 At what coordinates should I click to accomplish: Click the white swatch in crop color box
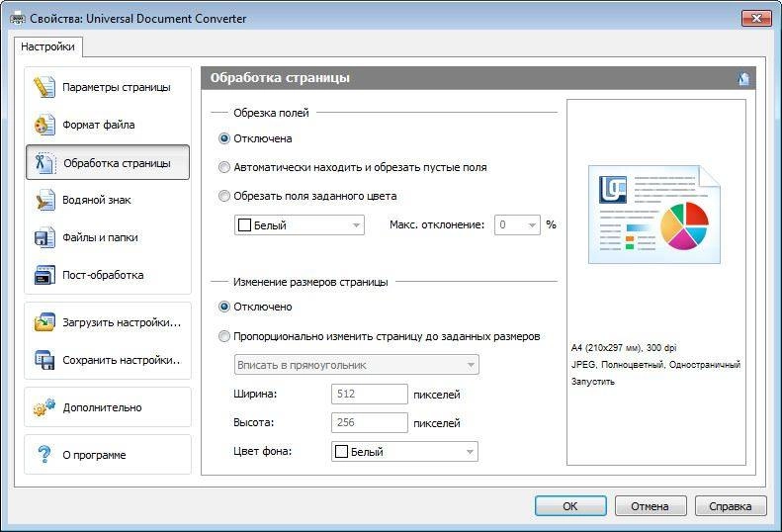[x=244, y=225]
